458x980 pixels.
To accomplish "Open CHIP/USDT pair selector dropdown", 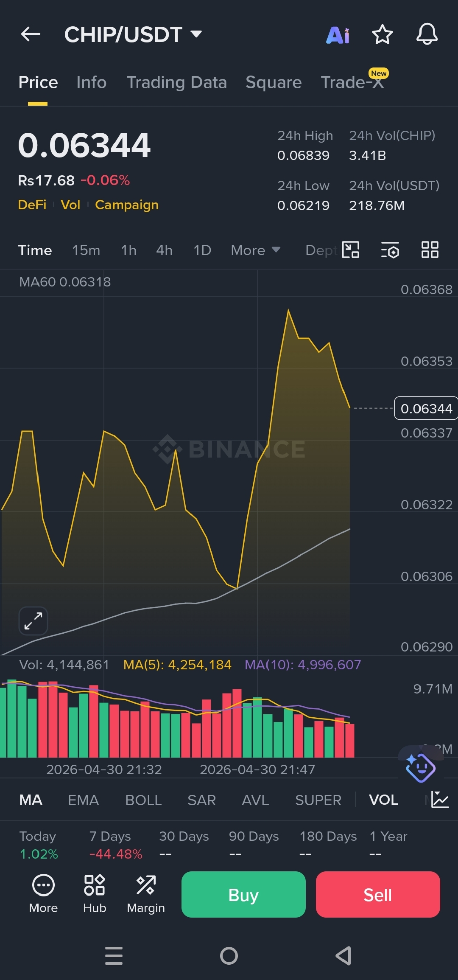I will coord(133,34).
